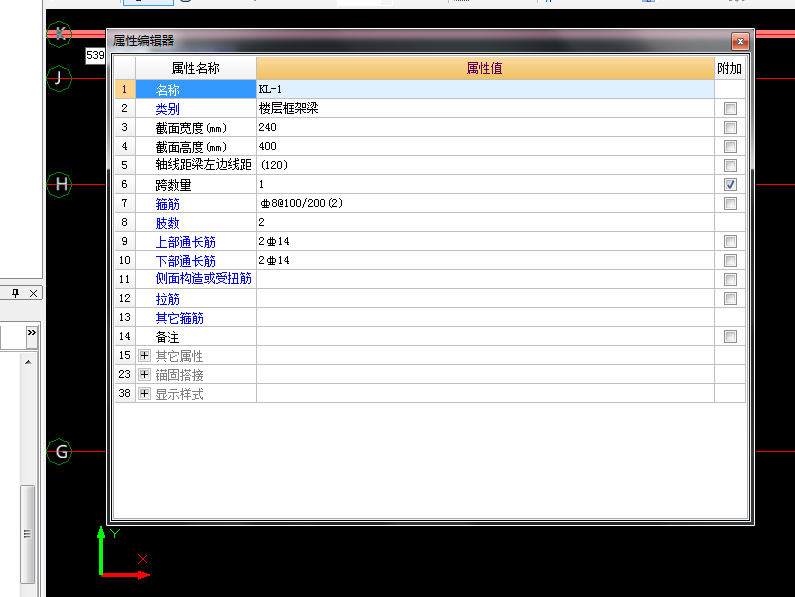Select the 名称 property row
Screen dimensions: 795x597
(196, 89)
